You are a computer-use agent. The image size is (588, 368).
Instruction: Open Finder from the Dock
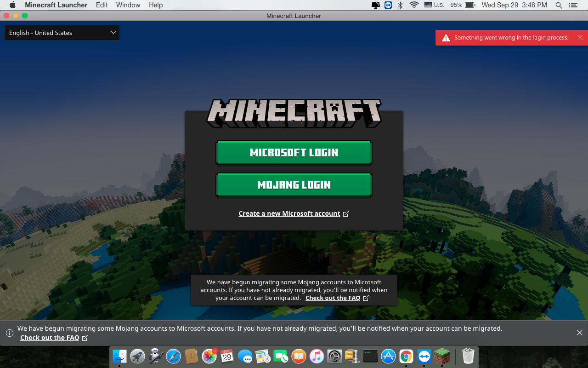coord(119,356)
